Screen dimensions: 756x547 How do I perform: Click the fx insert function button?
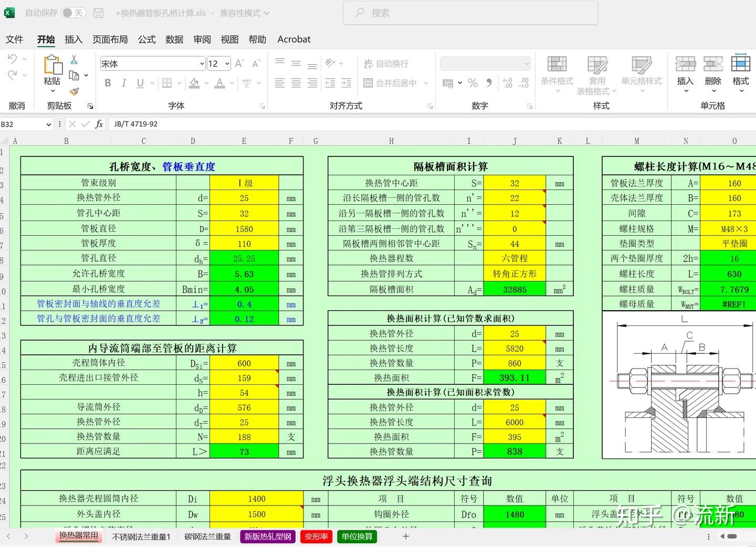click(x=99, y=124)
